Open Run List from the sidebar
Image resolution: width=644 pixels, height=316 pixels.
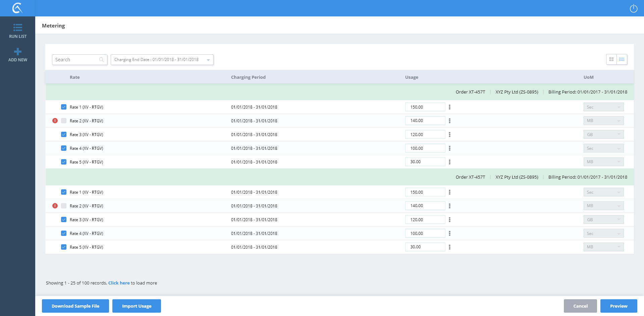point(17,31)
